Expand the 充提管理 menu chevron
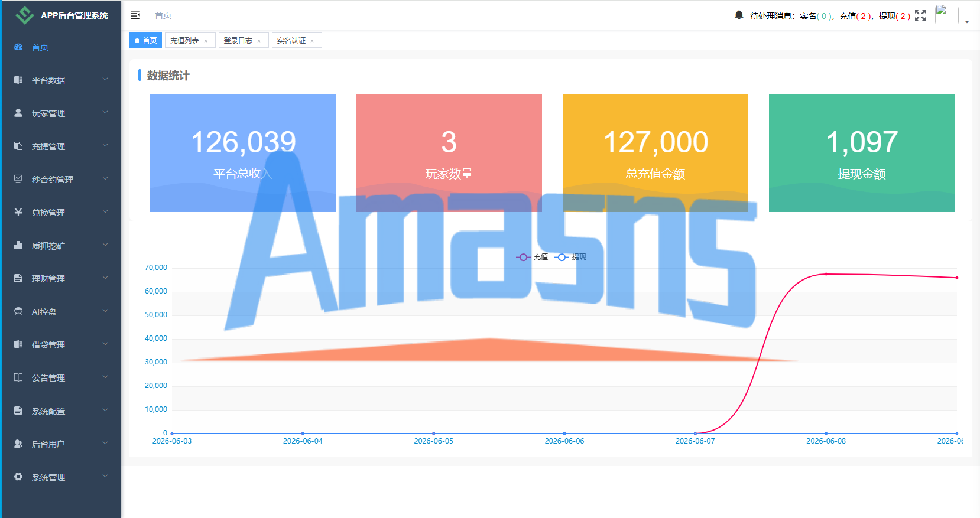Image resolution: width=980 pixels, height=518 pixels. [105, 145]
